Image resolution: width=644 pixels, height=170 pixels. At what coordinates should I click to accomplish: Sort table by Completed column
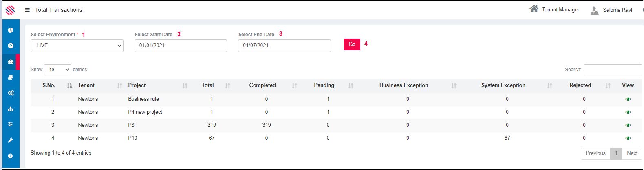pos(262,85)
